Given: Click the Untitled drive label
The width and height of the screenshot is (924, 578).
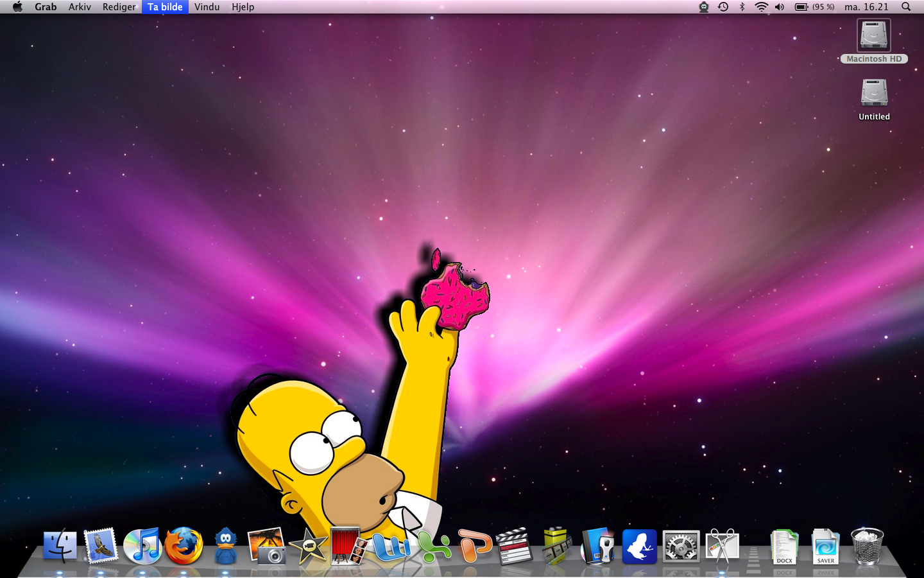Looking at the screenshot, I should [x=874, y=117].
